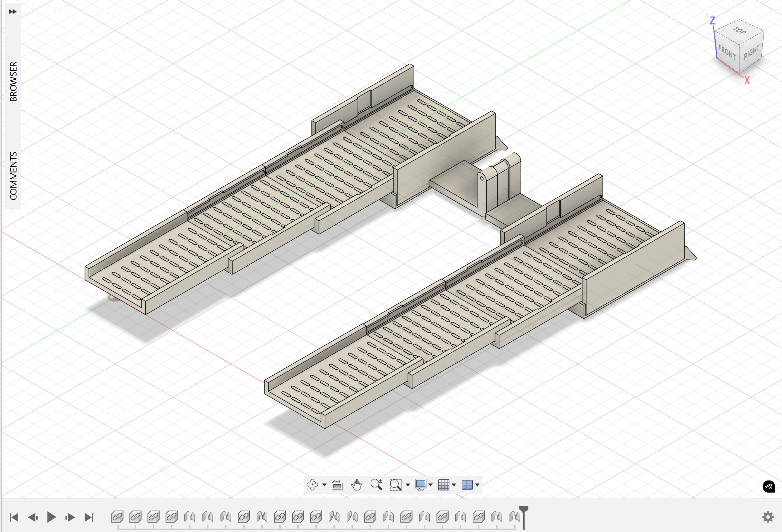The width and height of the screenshot is (782, 532).
Task: Jump to end of timeline
Action: (89, 517)
